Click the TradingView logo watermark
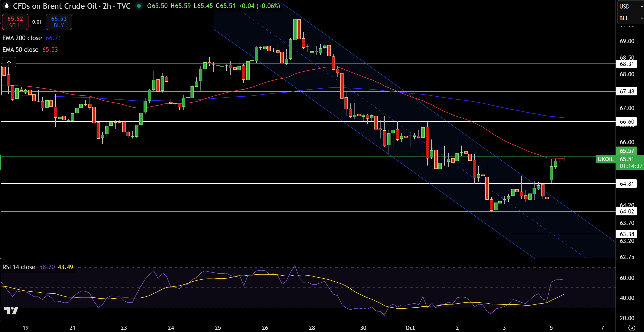Image resolution: width=644 pixels, height=332 pixels. (11, 310)
